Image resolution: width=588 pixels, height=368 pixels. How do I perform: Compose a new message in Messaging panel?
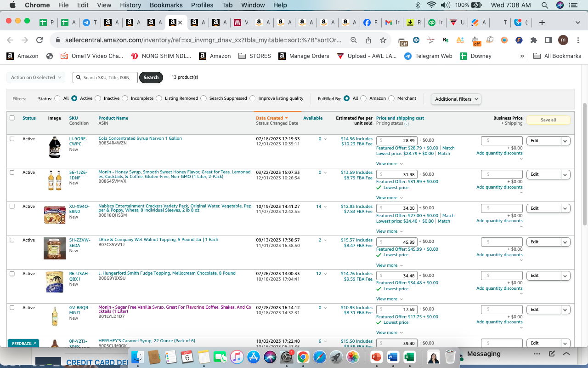click(552, 354)
